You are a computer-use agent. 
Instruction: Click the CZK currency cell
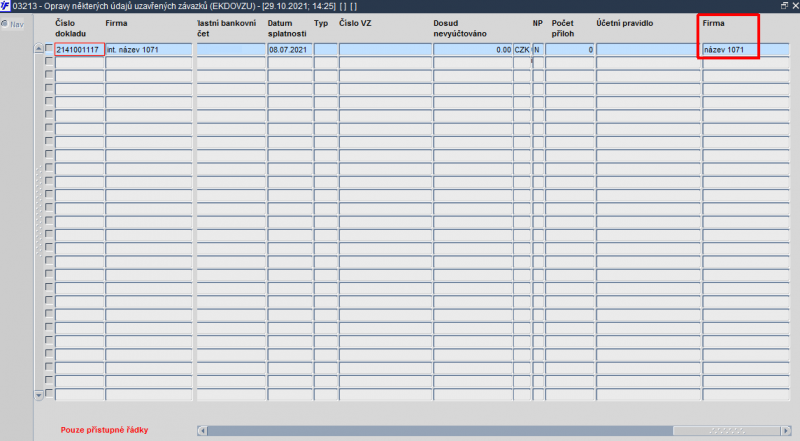coord(522,50)
